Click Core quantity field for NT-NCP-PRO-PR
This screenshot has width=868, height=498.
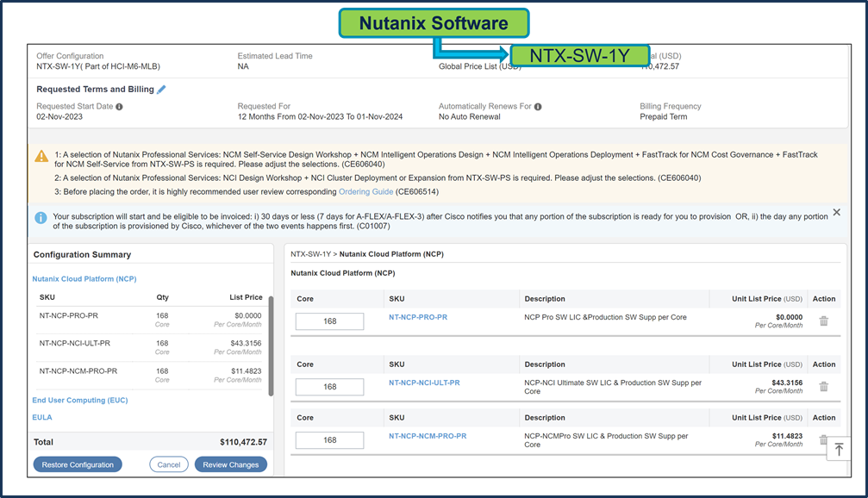pos(330,321)
